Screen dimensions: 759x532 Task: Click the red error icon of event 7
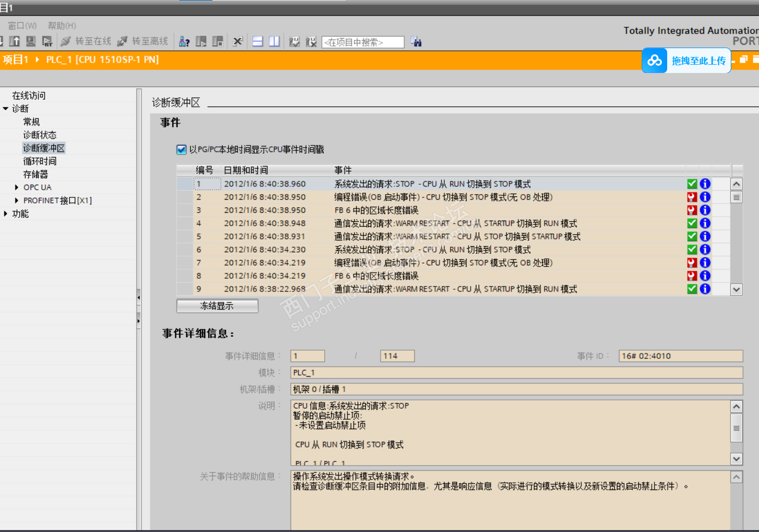click(692, 263)
